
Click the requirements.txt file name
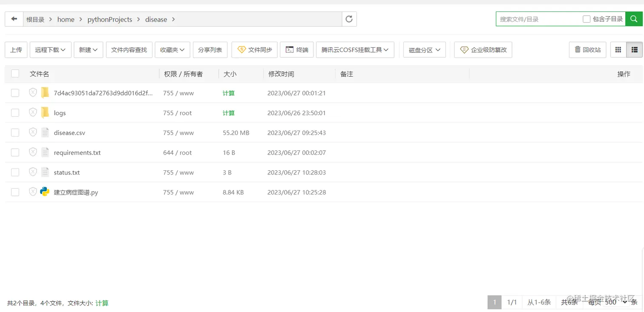click(78, 152)
